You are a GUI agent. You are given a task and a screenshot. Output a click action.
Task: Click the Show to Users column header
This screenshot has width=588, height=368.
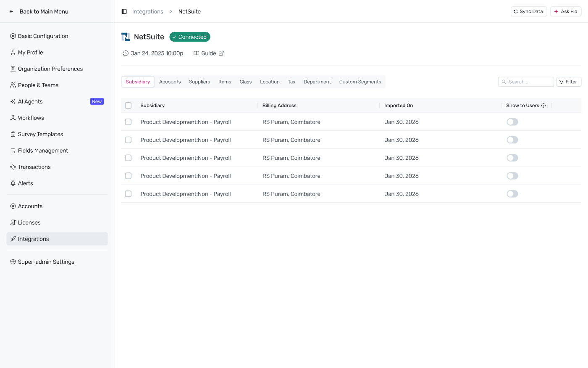click(x=522, y=106)
